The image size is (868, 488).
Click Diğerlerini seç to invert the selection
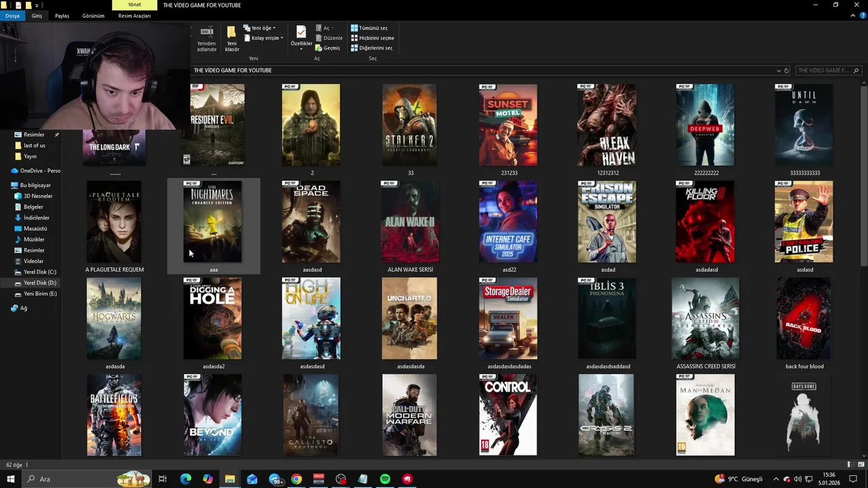coord(372,48)
